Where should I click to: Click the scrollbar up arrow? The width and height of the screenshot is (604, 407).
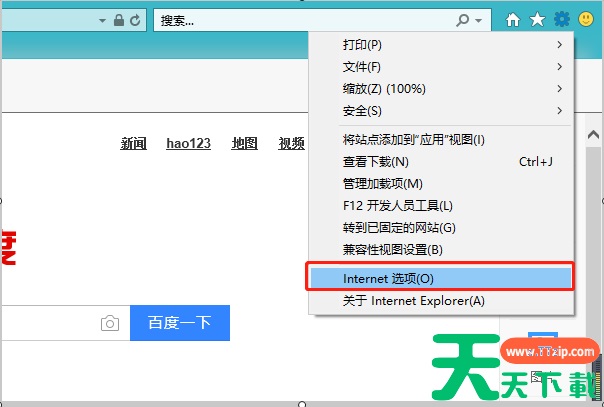594,135
